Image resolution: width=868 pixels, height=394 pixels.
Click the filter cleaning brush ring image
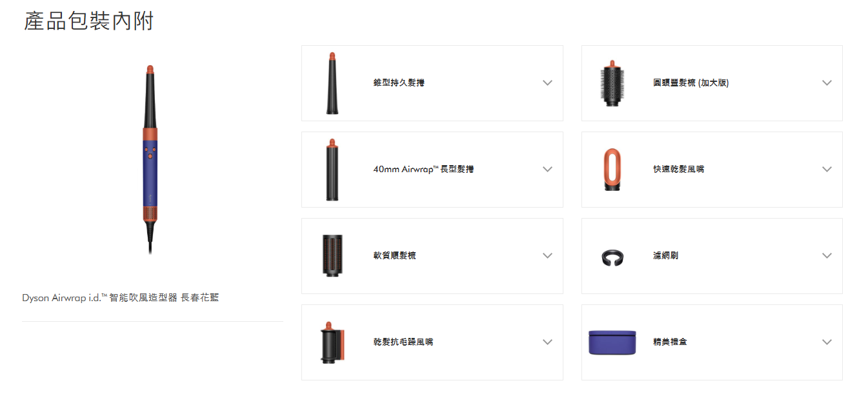click(x=612, y=257)
